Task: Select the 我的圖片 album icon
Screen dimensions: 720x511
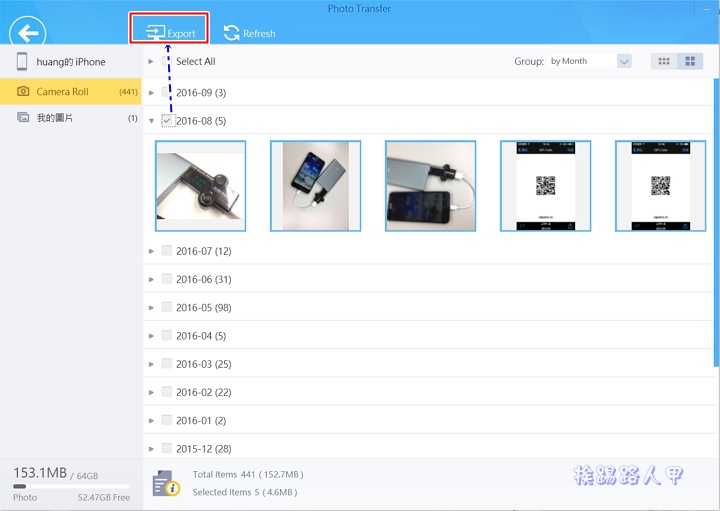Action: [22, 118]
